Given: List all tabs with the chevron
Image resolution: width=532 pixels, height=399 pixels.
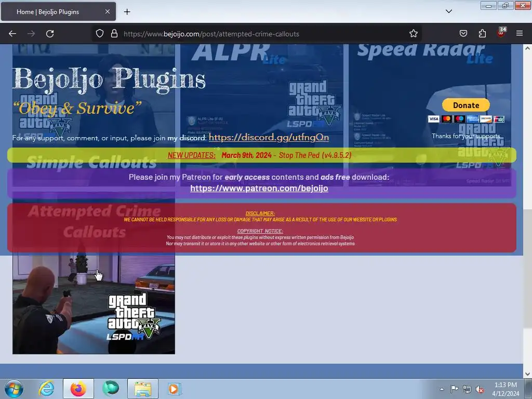Looking at the screenshot, I should click(x=448, y=11).
